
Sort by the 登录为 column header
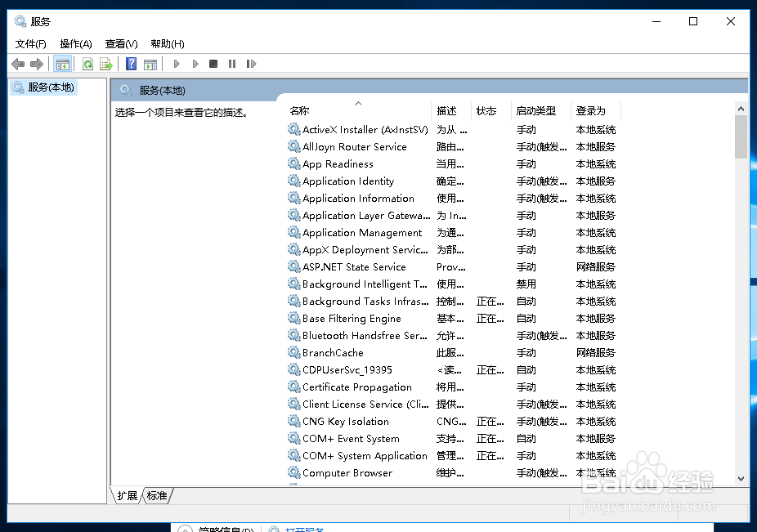[595, 111]
